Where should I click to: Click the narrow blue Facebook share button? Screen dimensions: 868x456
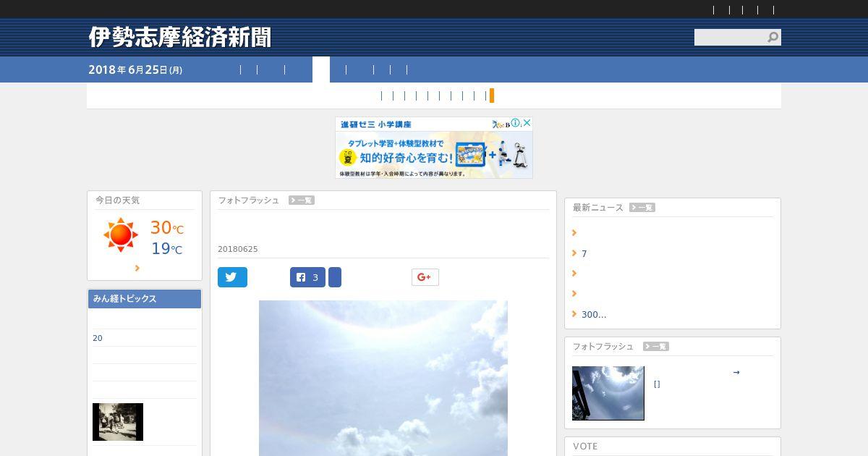pos(335,277)
